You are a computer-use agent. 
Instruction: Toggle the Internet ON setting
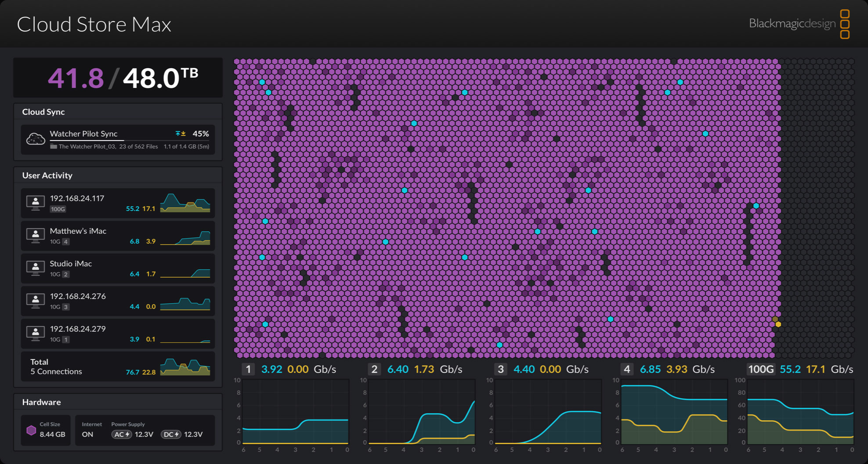coord(88,434)
